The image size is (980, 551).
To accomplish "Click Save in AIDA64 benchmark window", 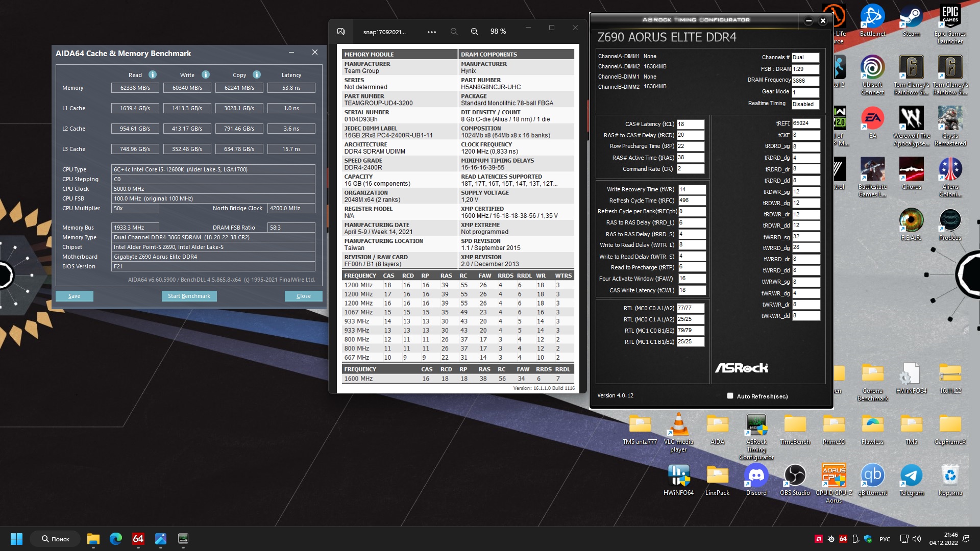I will (74, 296).
